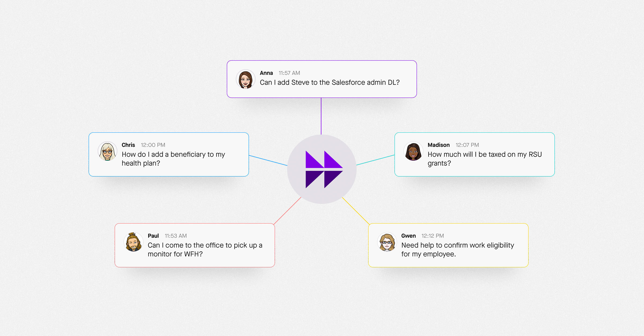Image resolution: width=644 pixels, height=336 pixels.
Task: Click the name Anna in message header
Action: click(x=266, y=73)
